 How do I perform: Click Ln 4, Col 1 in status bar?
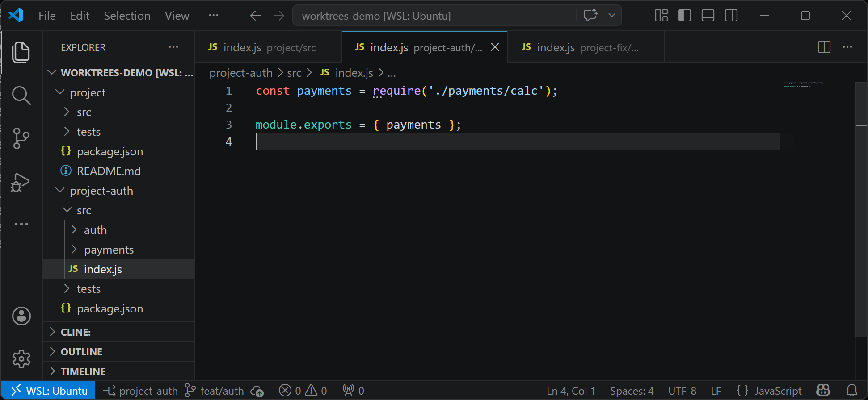[571, 391]
